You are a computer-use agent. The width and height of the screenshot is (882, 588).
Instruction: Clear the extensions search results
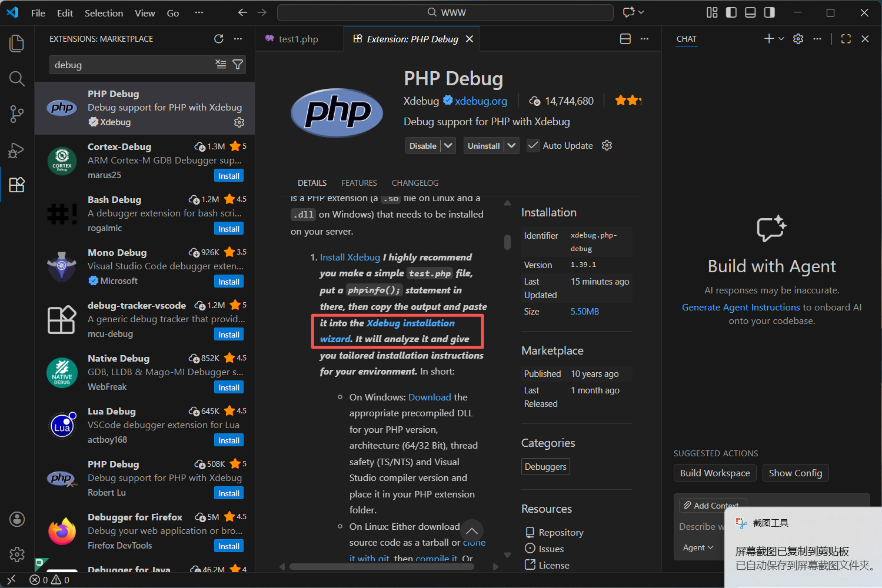[x=221, y=64]
